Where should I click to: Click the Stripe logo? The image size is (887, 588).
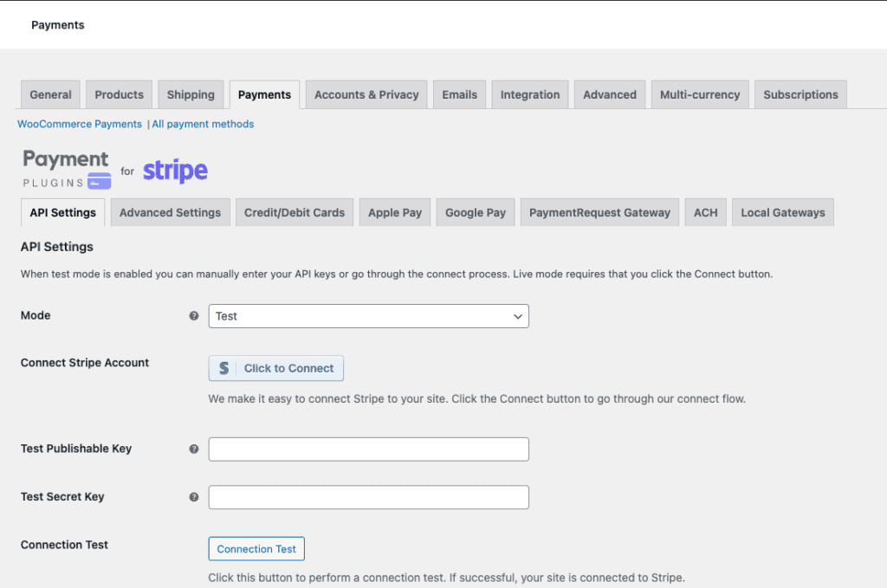click(x=175, y=171)
